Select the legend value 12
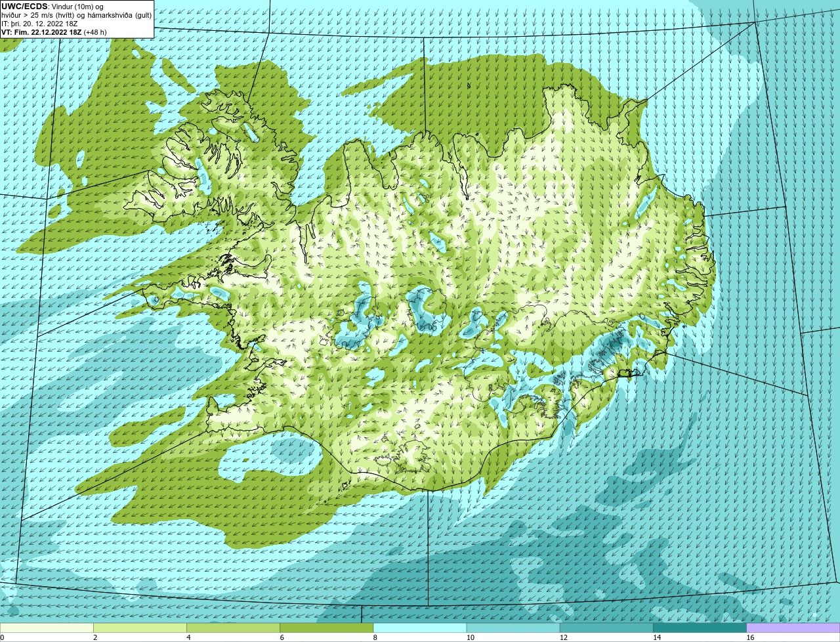Viewport: 840px width, 642px height. tap(563, 637)
